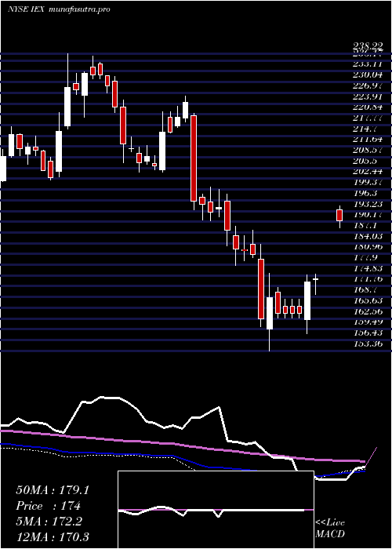Choose the 199.37 price label
This screenshot has width=392, height=549.
pyautogui.click(x=368, y=183)
